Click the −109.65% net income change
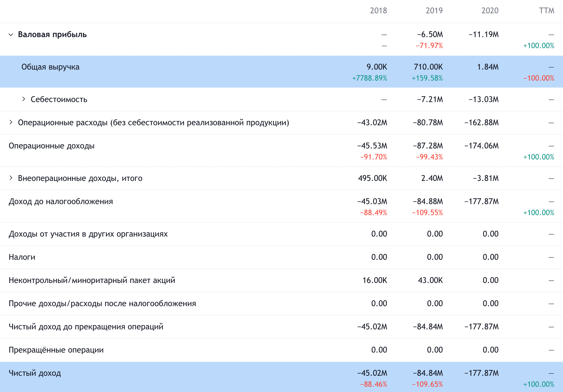The width and height of the screenshot is (563, 392). point(427,384)
